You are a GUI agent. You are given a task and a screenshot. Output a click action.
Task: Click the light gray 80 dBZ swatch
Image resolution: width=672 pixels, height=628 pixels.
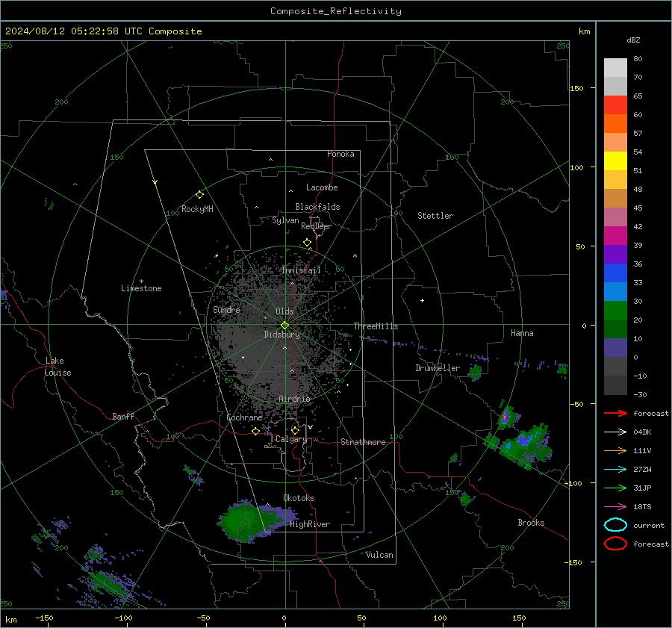615,67
